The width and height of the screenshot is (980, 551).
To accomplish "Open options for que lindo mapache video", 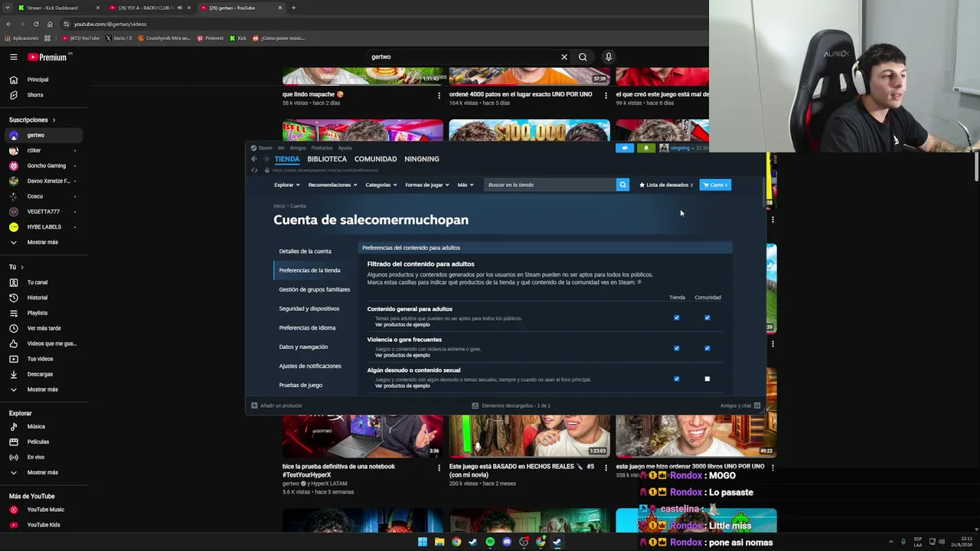I will point(439,95).
